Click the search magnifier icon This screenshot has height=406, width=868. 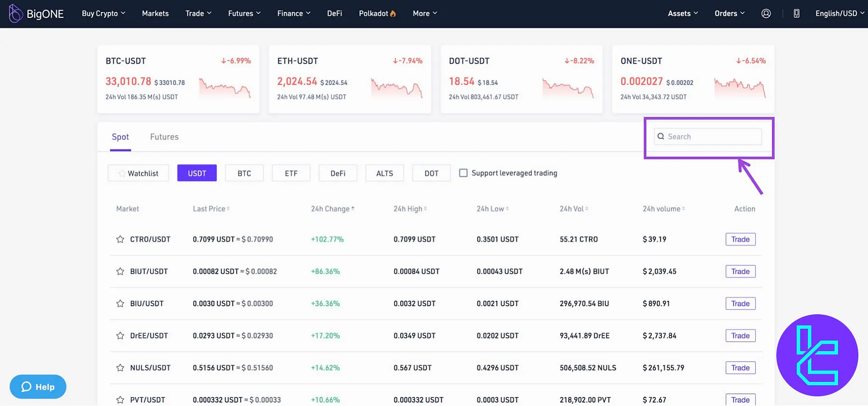coord(661,137)
